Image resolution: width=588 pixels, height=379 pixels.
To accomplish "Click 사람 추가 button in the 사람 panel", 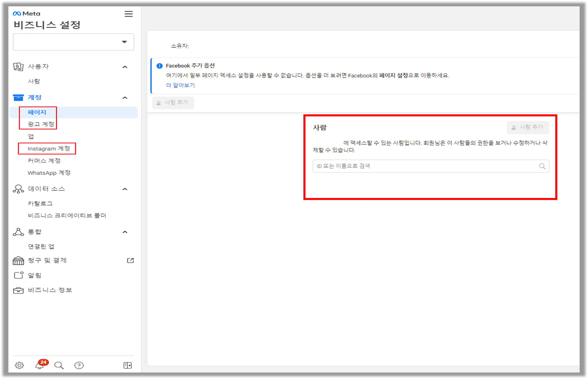I will pos(528,127).
